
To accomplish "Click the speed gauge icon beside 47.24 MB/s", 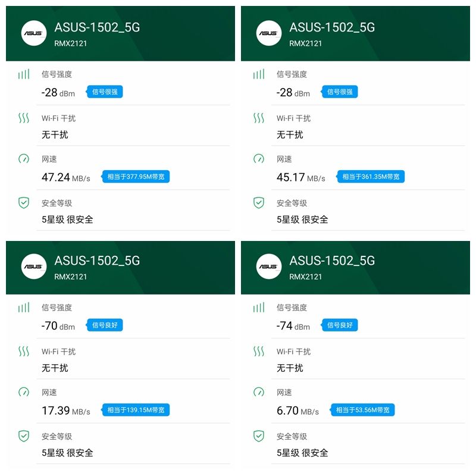I will (24, 159).
